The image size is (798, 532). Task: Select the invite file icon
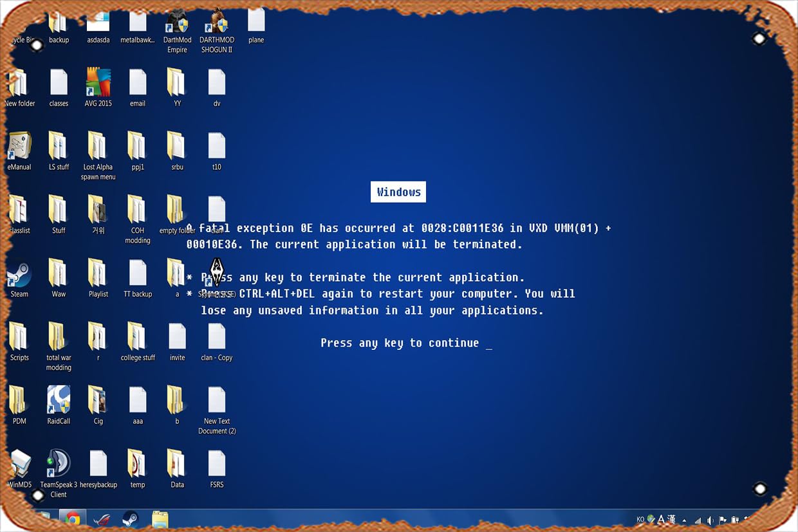click(177, 343)
